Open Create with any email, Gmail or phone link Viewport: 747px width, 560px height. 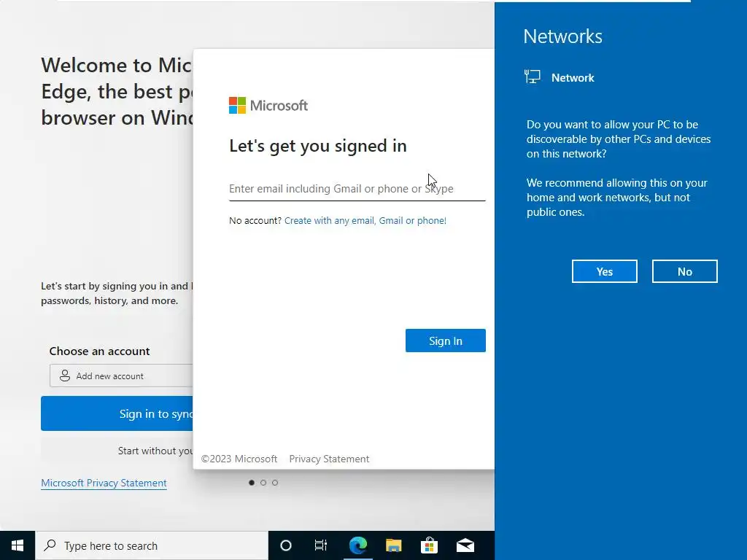365,220
